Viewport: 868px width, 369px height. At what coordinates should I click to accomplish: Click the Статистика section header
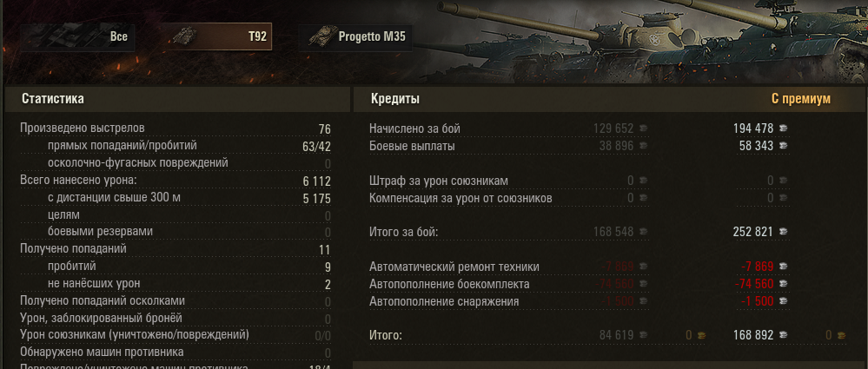(x=53, y=99)
